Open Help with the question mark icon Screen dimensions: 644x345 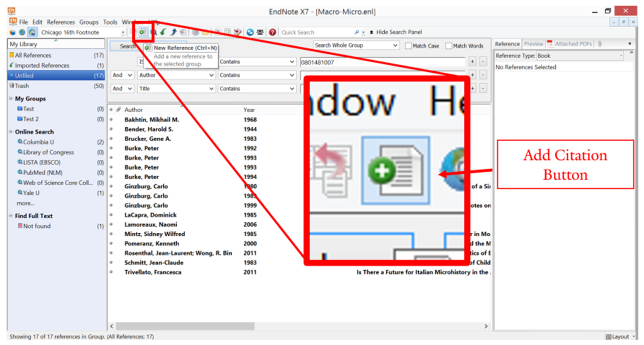(x=272, y=32)
